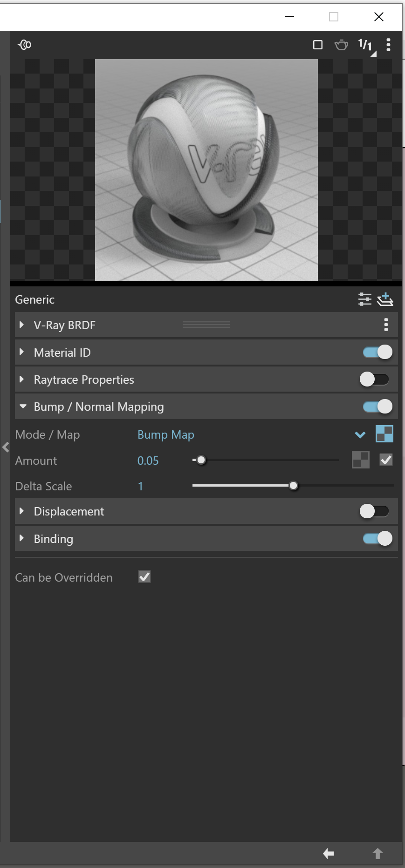Click the left panel collapse arrow
Image resolution: width=405 pixels, height=868 pixels.
6,448
